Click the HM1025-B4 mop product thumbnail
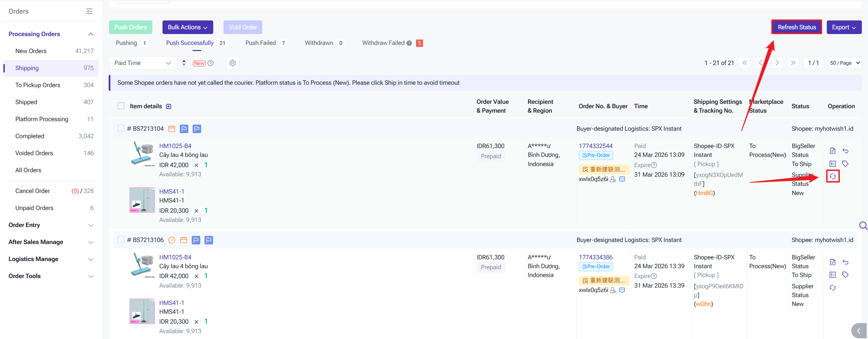This screenshot has height=339, width=868. coord(142,154)
